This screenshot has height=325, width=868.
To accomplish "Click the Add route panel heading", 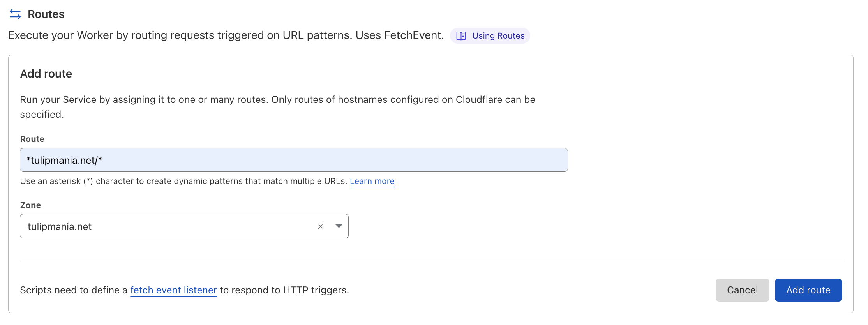I will (x=46, y=74).
